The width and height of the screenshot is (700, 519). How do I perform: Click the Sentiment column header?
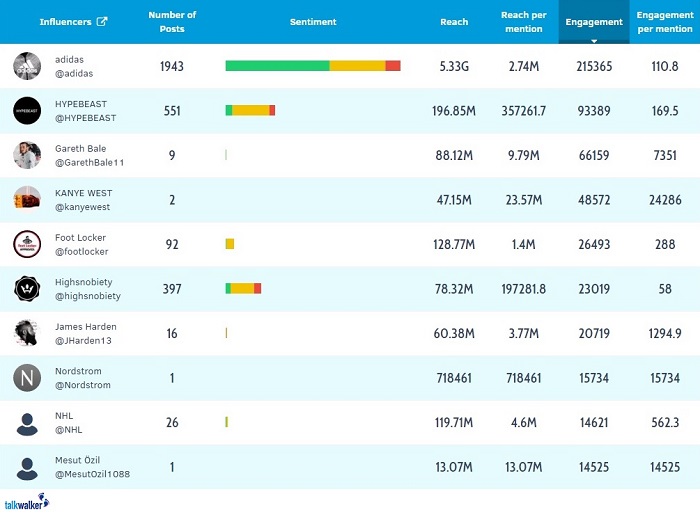coord(313,22)
